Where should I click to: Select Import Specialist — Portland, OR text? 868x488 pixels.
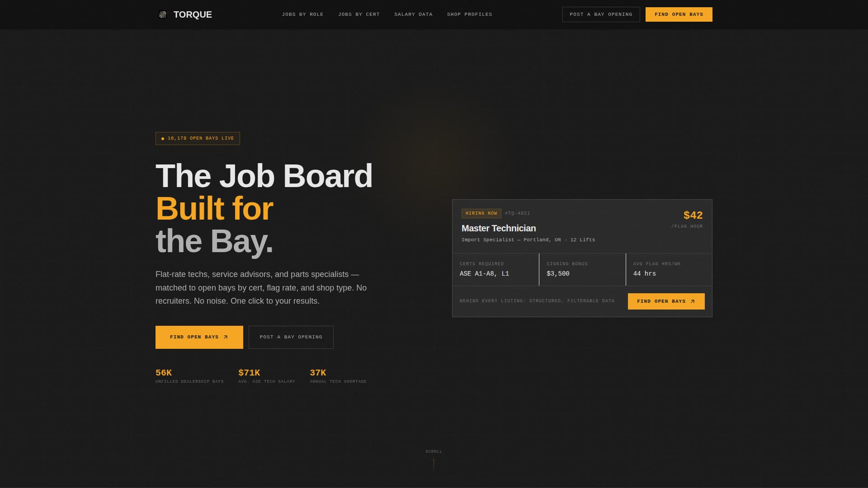(511, 240)
